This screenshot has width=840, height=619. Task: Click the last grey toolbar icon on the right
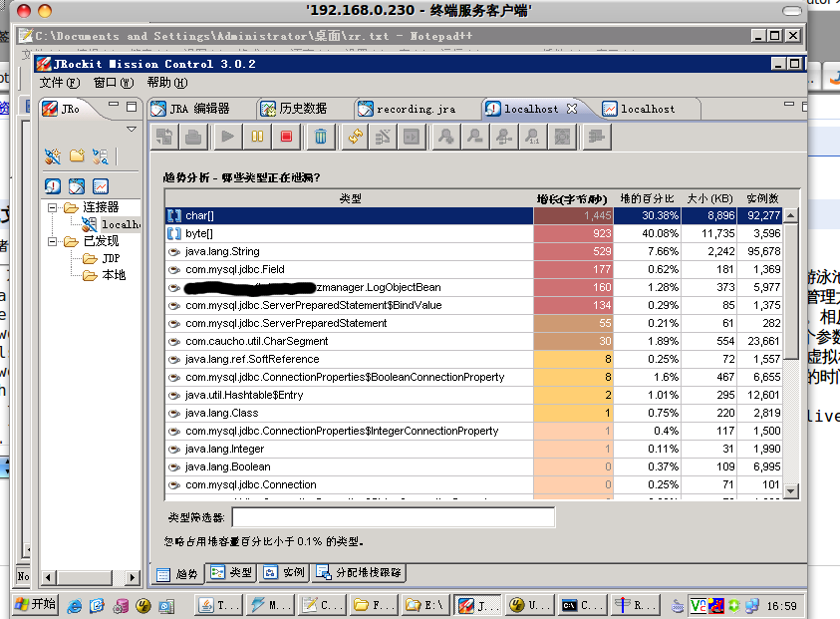(x=596, y=137)
